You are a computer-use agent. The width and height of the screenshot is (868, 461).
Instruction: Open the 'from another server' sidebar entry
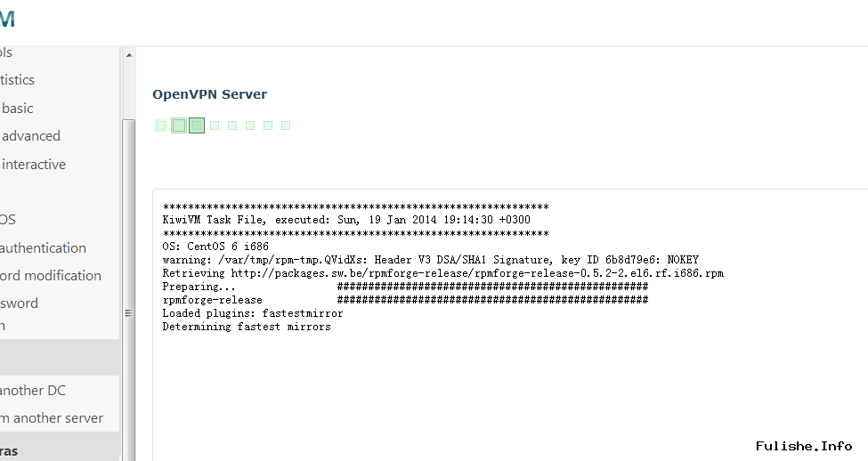[52, 418]
